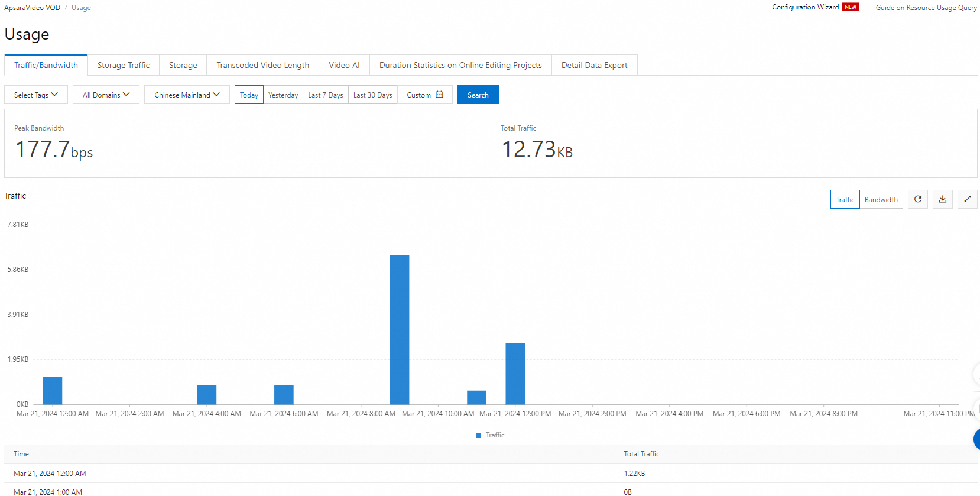The height and width of the screenshot is (496, 980).
Task: Open Duration Statistics on Online Editing Projects tab
Action: pyautogui.click(x=460, y=65)
